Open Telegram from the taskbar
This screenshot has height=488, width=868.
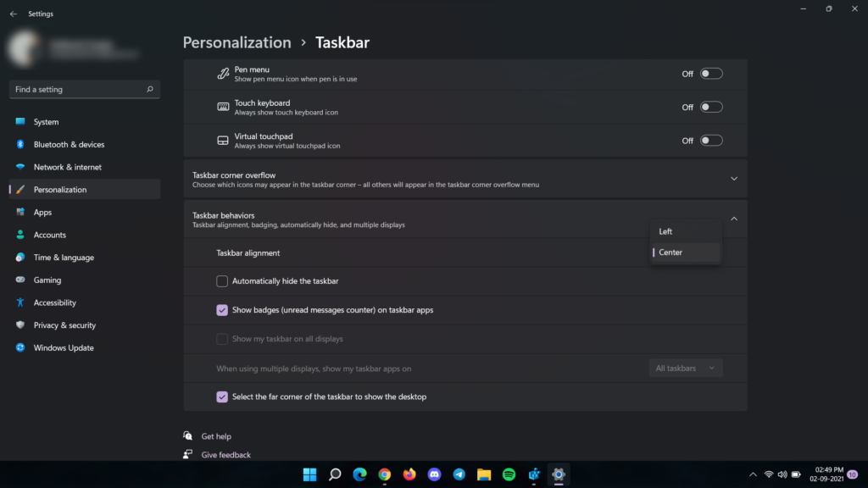point(458,474)
